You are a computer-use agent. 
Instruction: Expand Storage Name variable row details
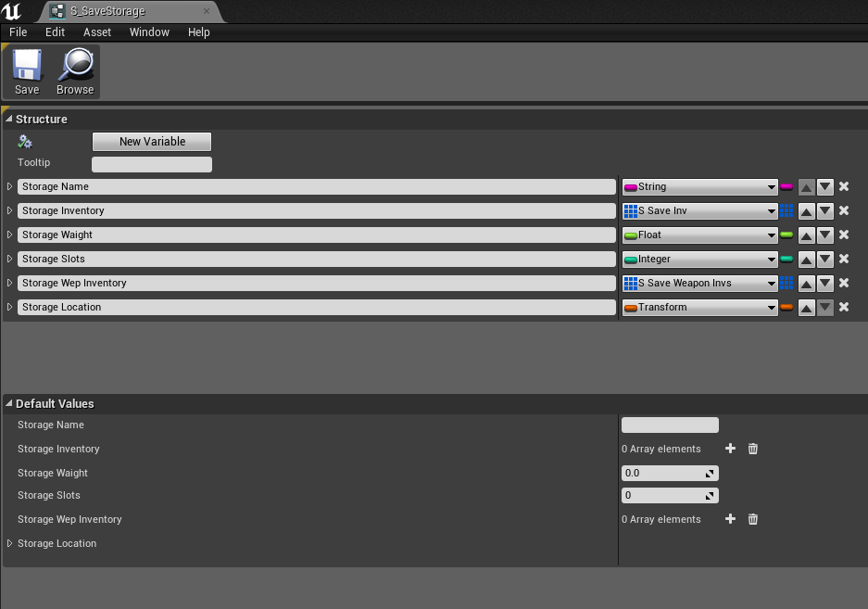(x=9, y=186)
